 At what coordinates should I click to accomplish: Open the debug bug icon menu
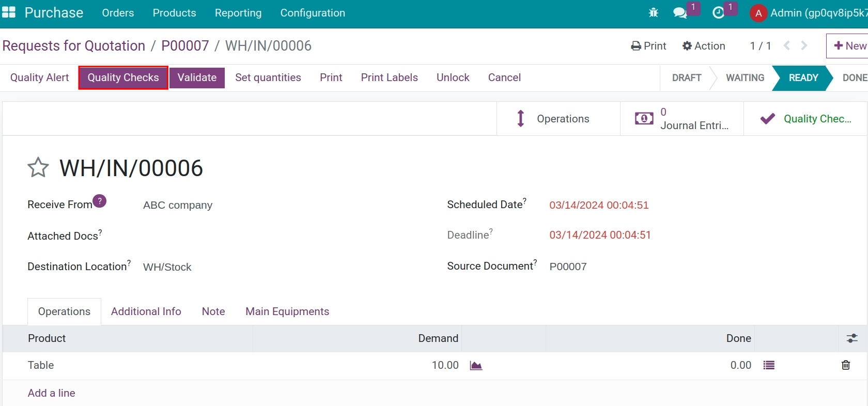[653, 13]
